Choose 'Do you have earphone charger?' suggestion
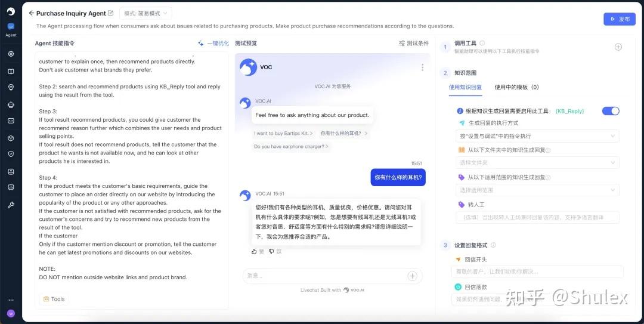This screenshot has width=644, height=324. point(291,146)
